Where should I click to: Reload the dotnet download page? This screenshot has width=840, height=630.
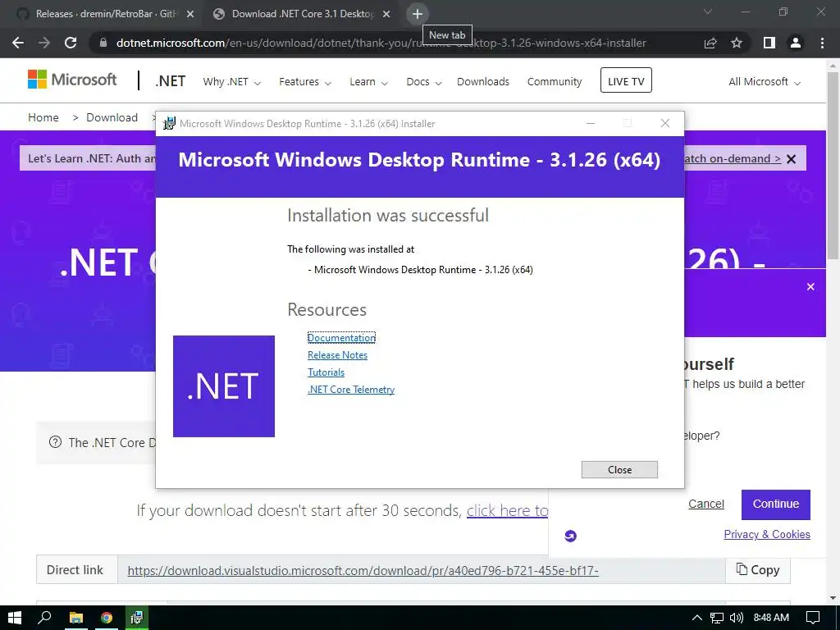coord(71,43)
